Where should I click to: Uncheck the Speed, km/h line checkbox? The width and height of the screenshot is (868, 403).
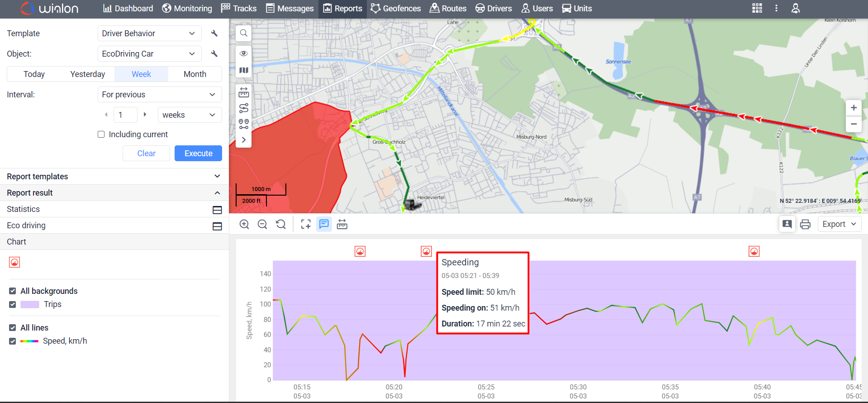pos(13,341)
